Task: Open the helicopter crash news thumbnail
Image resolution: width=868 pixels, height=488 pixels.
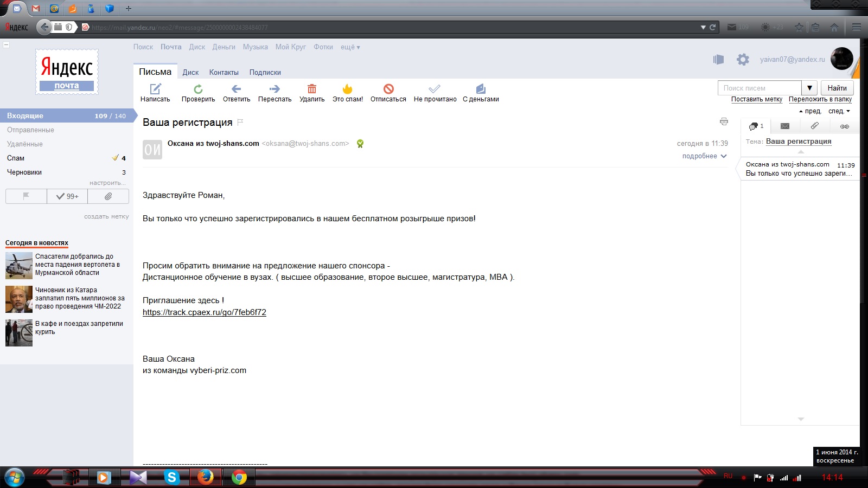Action: [19, 265]
